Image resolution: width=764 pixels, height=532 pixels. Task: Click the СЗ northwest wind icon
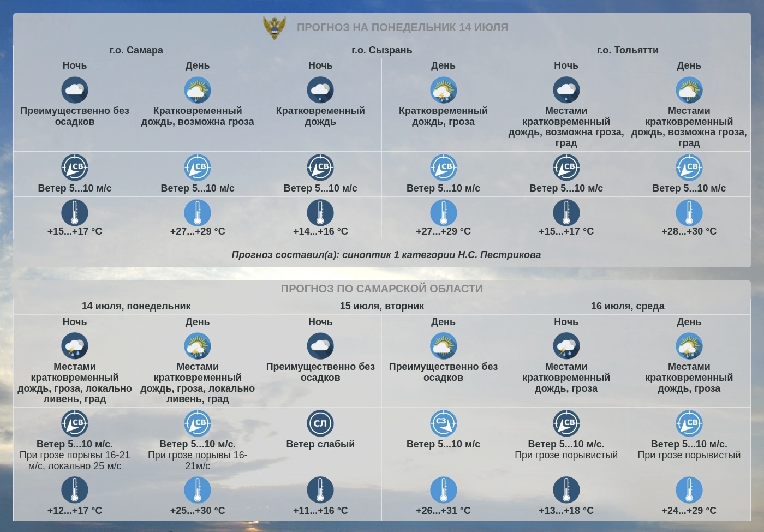(443, 423)
